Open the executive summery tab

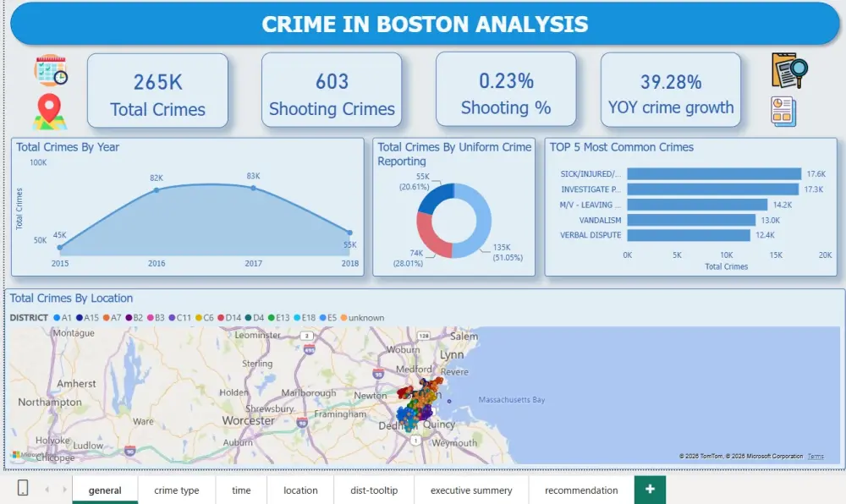tap(471, 490)
